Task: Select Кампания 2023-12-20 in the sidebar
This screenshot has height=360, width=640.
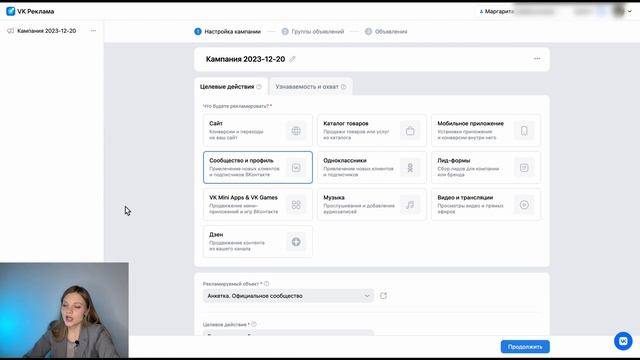Action: (47, 31)
